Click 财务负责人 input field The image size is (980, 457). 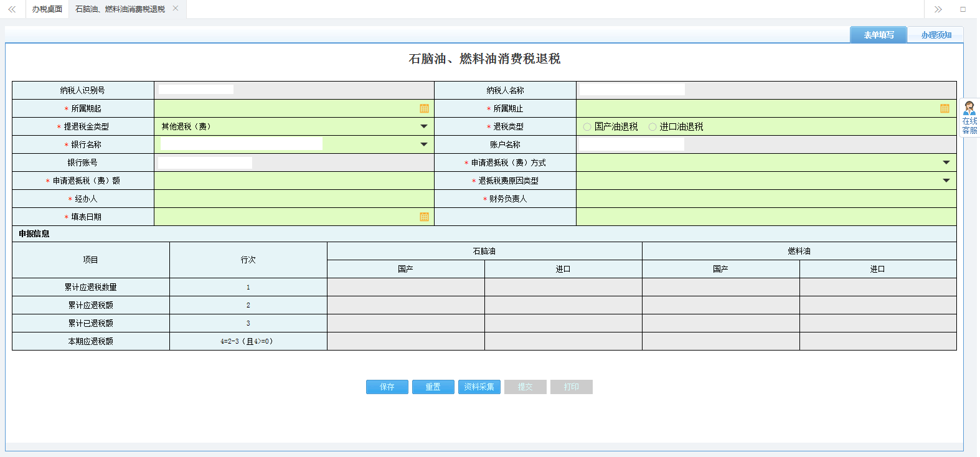tap(766, 199)
